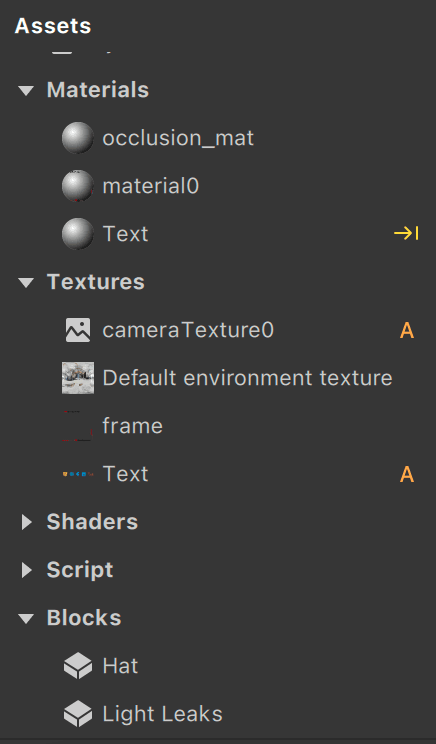Collapse the Textures folder arrow
The width and height of the screenshot is (436, 744).
[26, 282]
